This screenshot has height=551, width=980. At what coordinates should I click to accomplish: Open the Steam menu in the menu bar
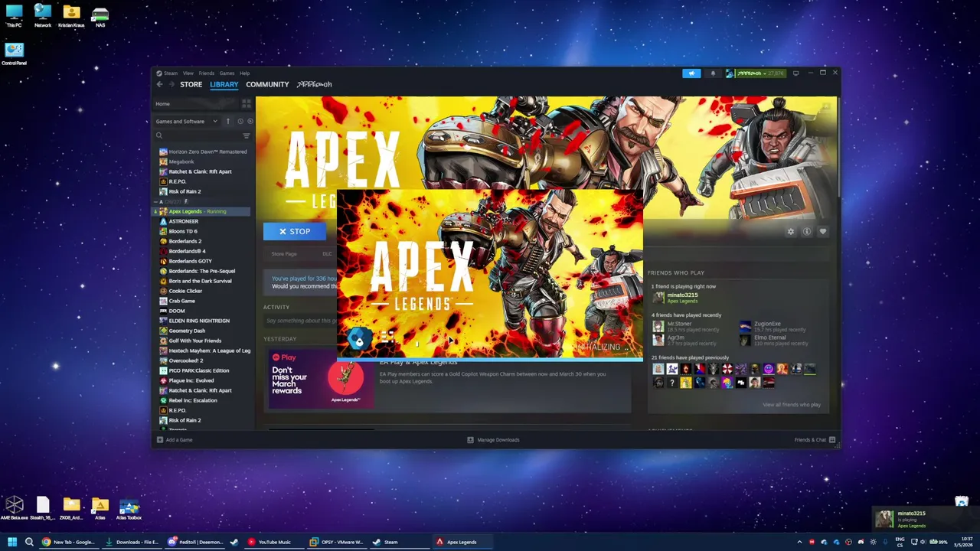click(171, 73)
